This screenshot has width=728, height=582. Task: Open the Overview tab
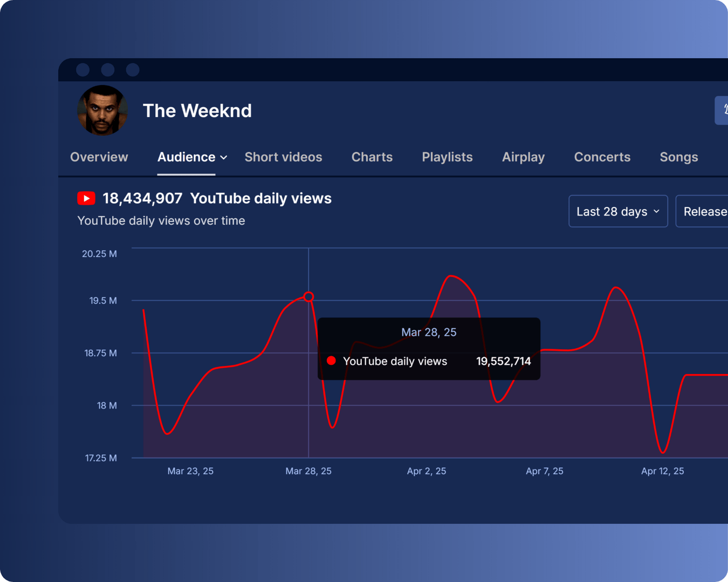point(99,157)
